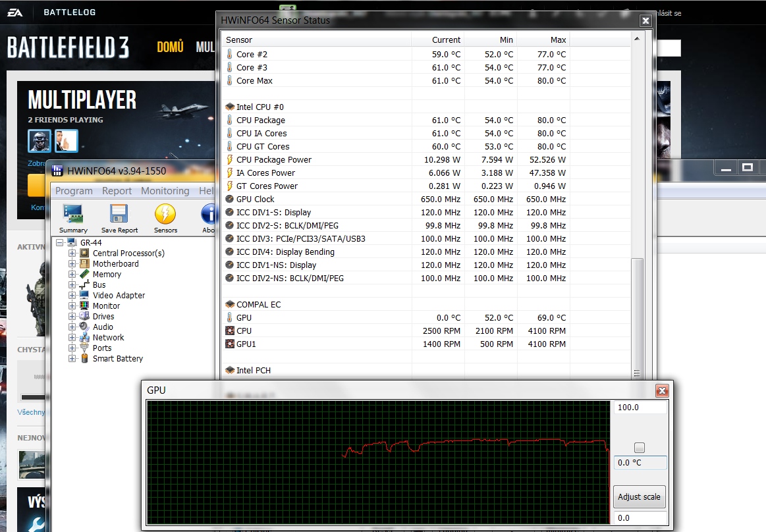This screenshot has width=766, height=532.
Task: Expand the Monitor tree node
Action: [x=72, y=306]
